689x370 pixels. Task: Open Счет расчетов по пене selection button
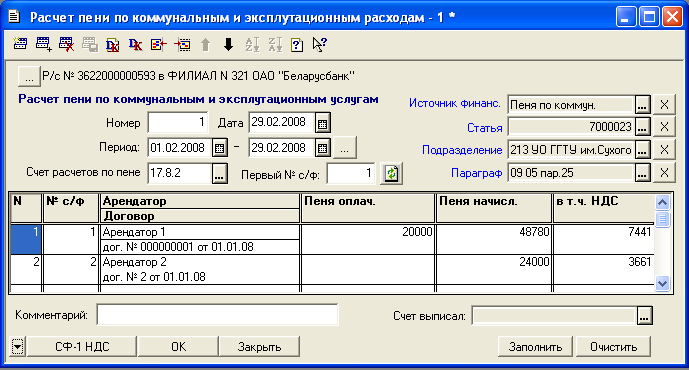(x=220, y=173)
